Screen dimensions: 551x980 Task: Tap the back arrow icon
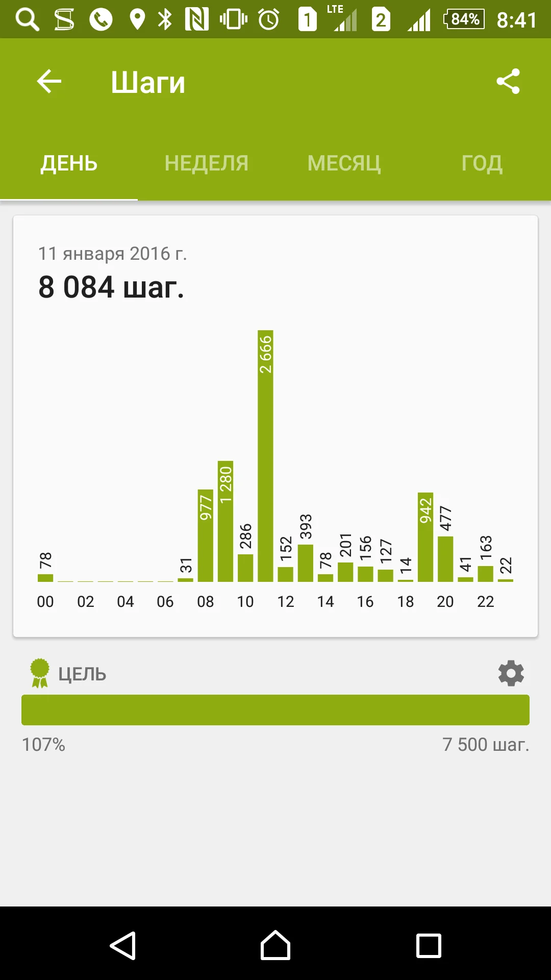click(49, 82)
